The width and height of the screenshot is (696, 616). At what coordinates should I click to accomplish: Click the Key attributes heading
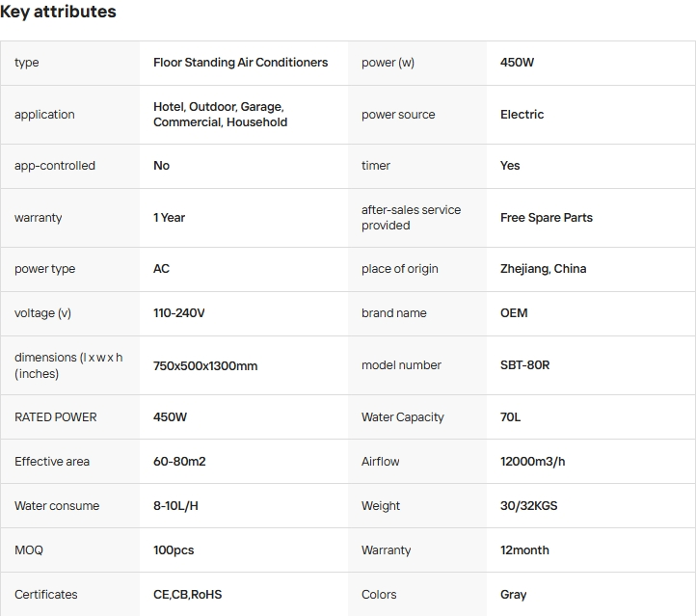[x=58, y=12]
